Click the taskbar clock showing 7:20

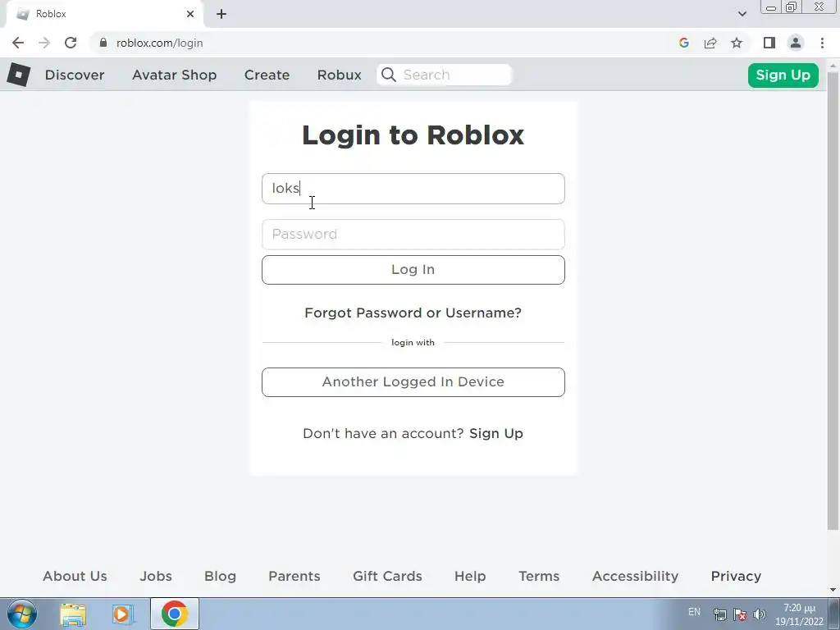[799, 614]
